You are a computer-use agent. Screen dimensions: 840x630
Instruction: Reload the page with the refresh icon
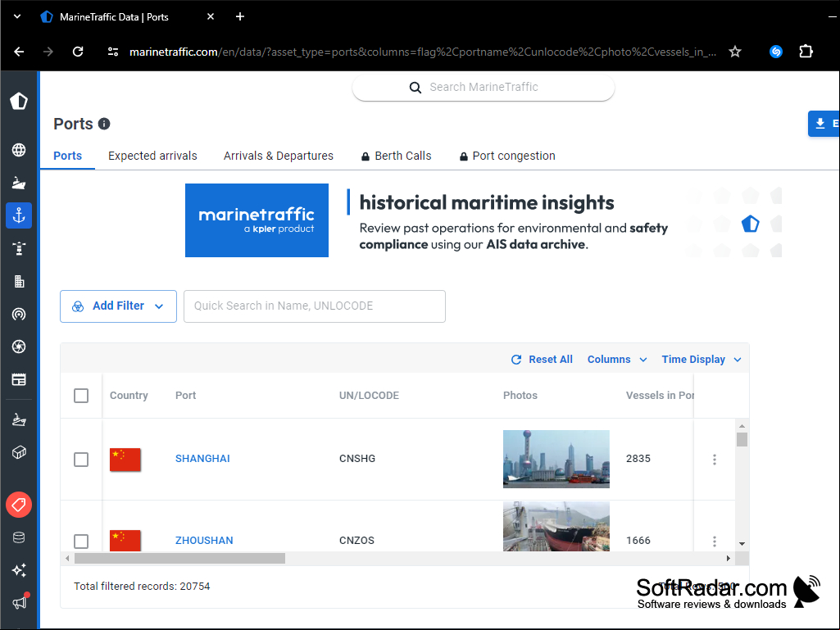tap(78, 52)
